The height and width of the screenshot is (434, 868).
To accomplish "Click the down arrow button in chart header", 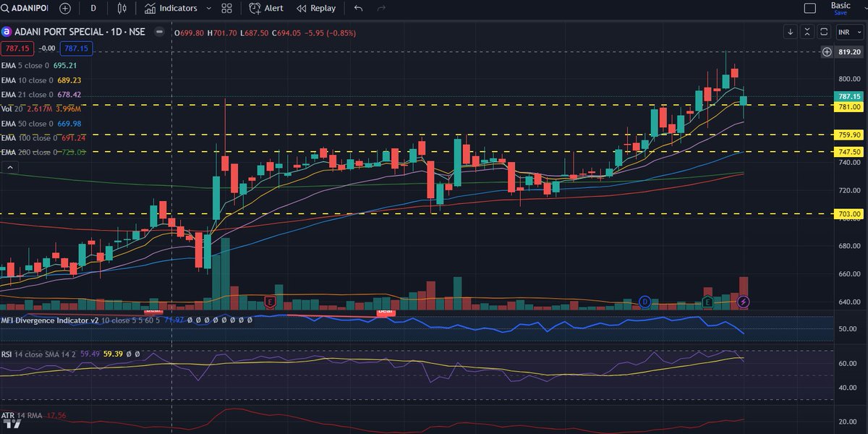I will click(x=790, y=32).
